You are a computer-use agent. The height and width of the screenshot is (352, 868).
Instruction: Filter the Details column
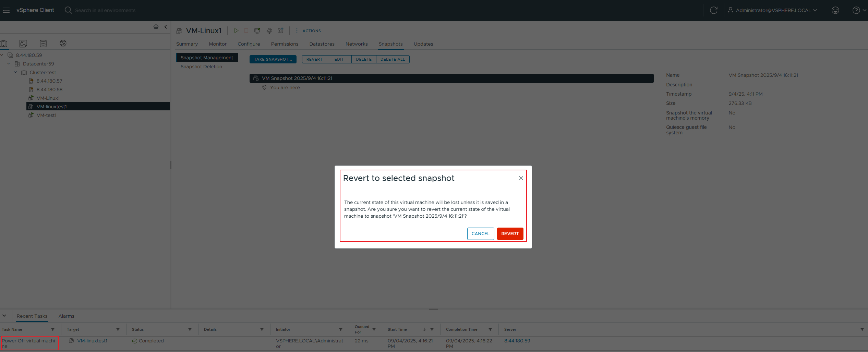[x=262, y=330]
